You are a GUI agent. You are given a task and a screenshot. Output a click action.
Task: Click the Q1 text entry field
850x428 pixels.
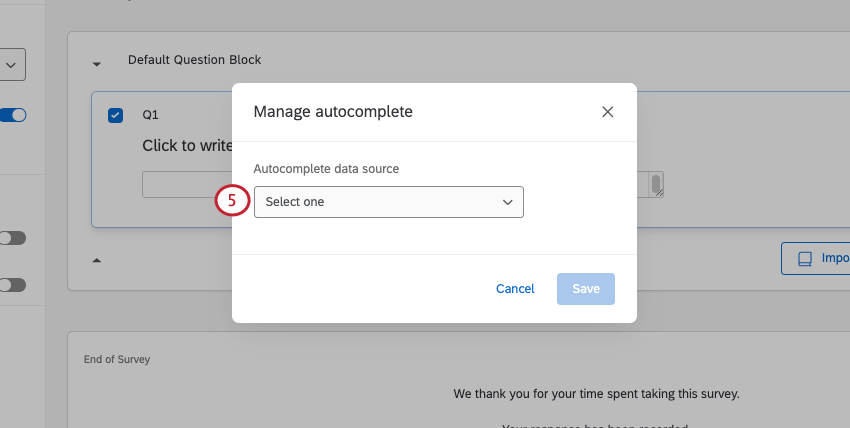tap(186, 185)
